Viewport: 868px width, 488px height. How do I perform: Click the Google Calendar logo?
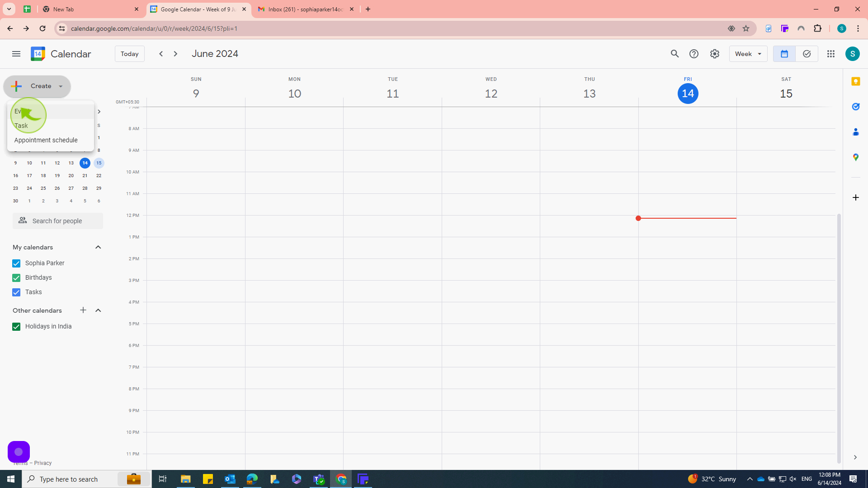point(38,54)
